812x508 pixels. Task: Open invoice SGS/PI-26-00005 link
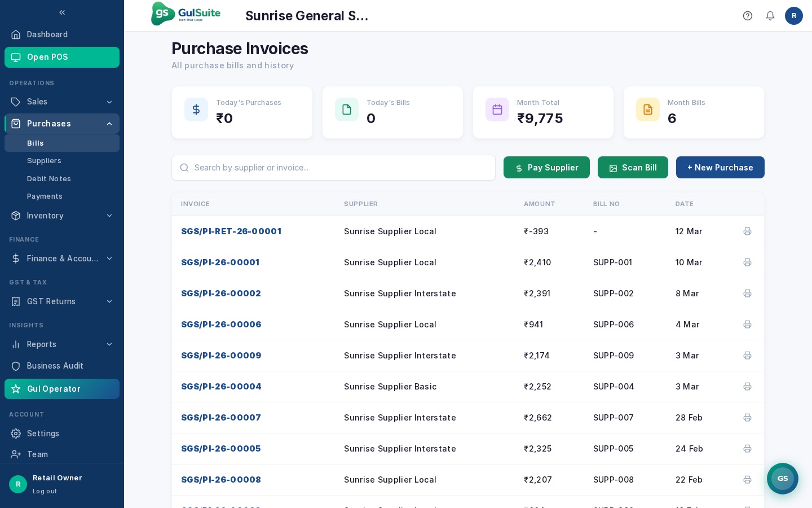[221, 449]
